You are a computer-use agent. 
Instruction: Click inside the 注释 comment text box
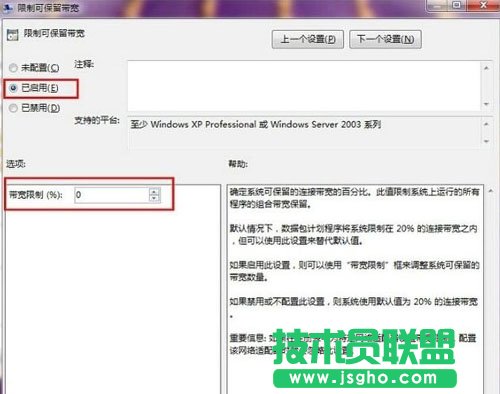click(x=303, y=86)
